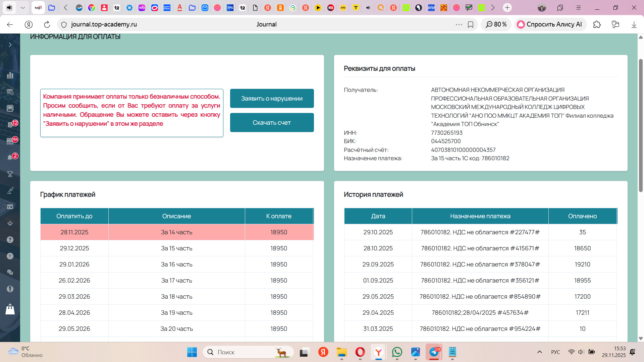Screen dimensions: 644x362
Task: Open the schedule calendar sidebar icon
Action: (x=10, y=92)
